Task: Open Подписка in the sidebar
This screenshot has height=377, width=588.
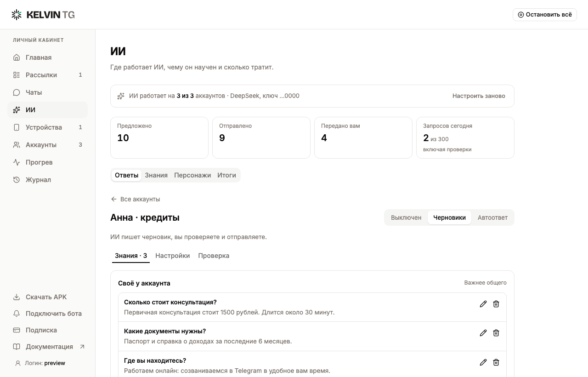Action: click(x=47, y=330)
